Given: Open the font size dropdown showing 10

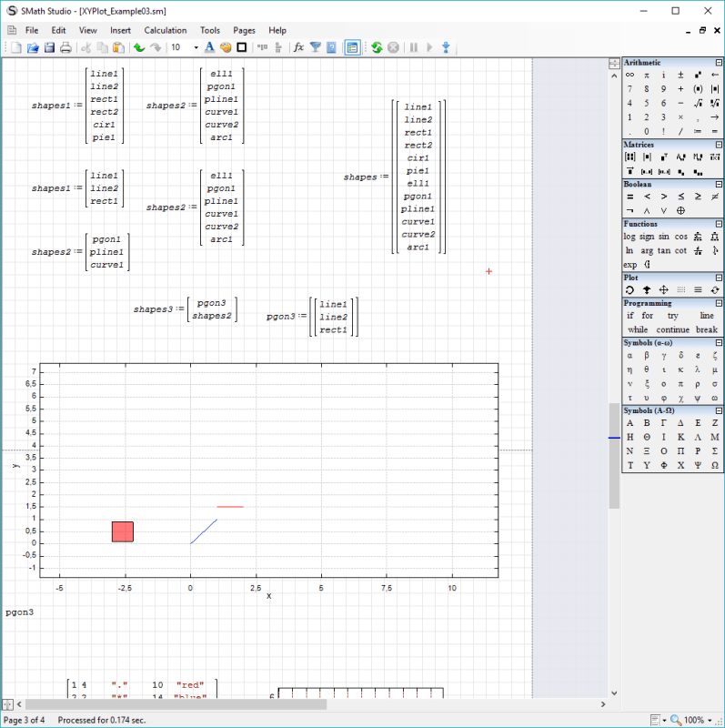Looking at the screenshot, I should [196, 47].
